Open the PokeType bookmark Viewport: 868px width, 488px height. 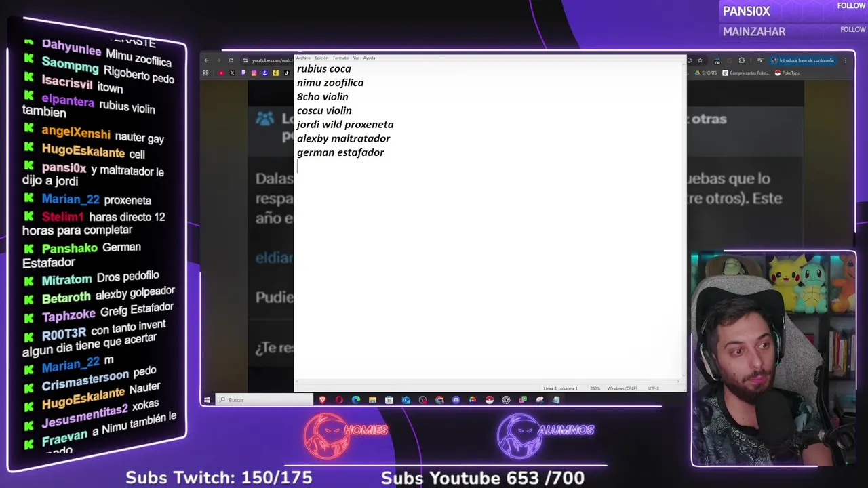tap(787, 73)
